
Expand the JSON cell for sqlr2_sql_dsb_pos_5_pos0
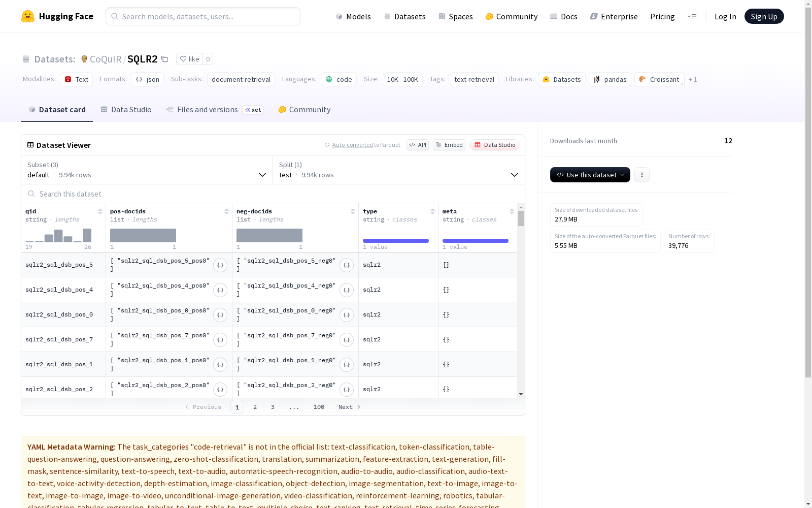click(x=220, y=265)
